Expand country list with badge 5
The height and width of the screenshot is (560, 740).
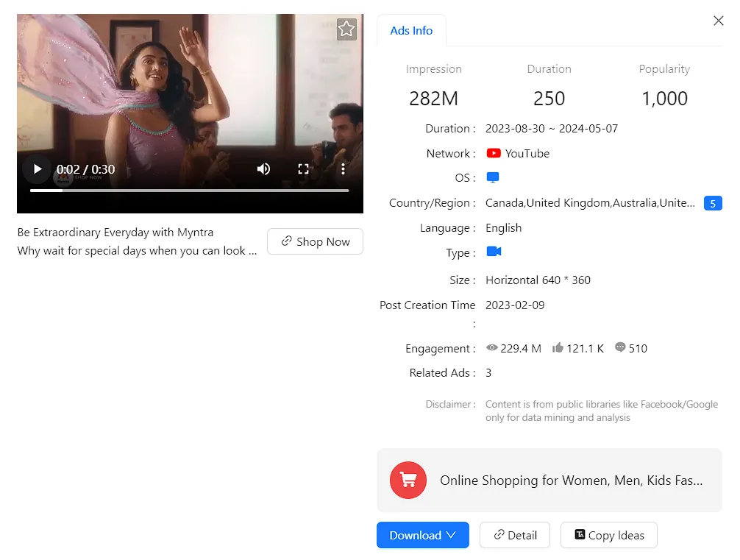[712, 203]
